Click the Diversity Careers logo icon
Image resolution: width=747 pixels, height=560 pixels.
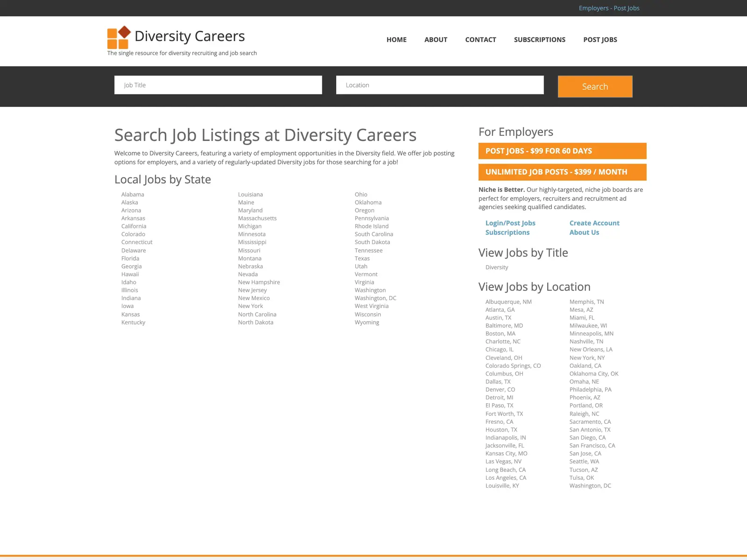119,37
